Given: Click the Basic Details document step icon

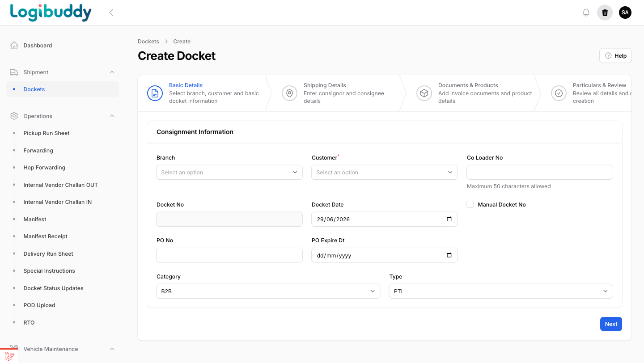Looking at the screenshot, I should coord(155,93).
